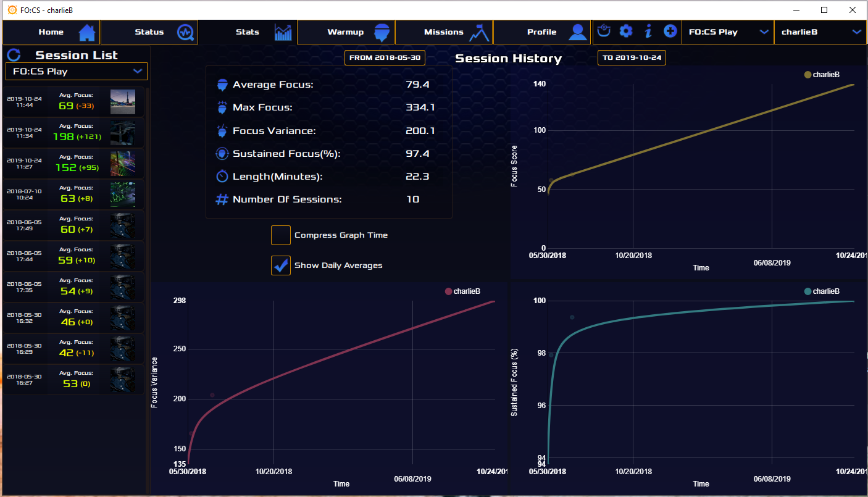
Task: Click the Session History heading
Action: (x=508, y=59)
